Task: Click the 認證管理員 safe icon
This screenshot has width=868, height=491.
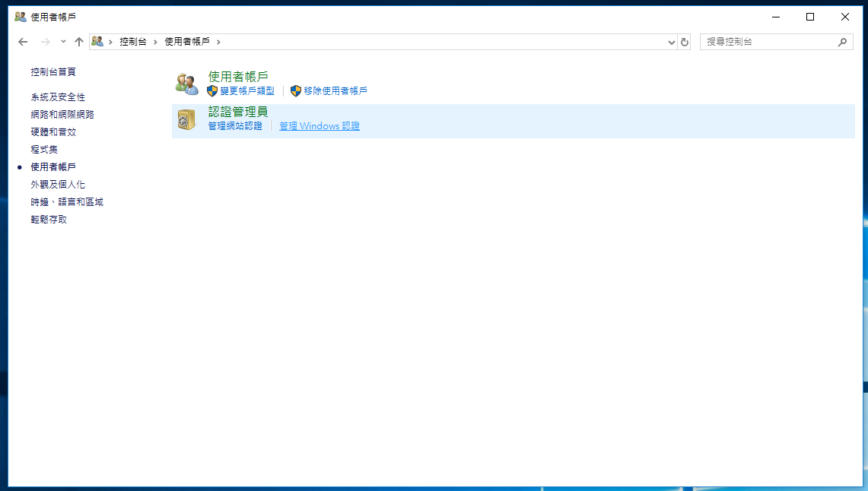Action: (x=186, y=119)
